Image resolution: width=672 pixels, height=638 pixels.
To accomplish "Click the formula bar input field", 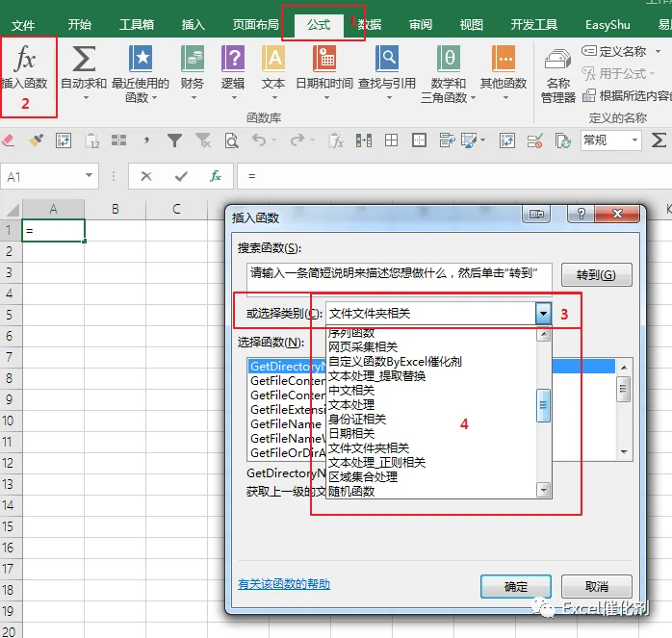I will point(454,176).
